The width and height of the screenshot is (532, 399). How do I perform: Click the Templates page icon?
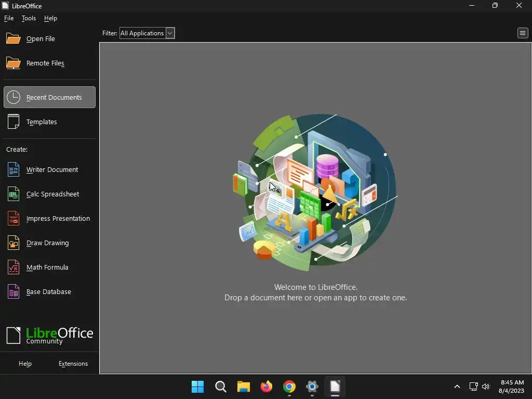pyautogui.click(x=13, y=122)
